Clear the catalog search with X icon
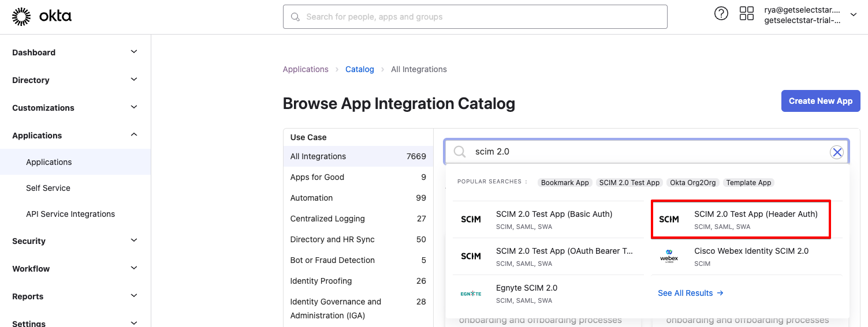 (836, 152)
